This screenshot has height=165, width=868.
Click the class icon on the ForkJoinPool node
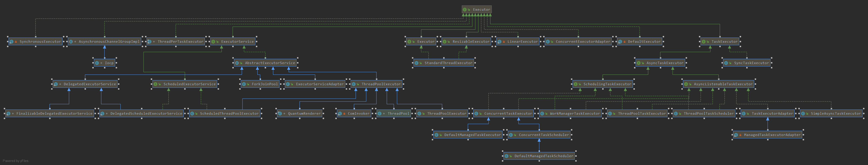[244, 84]
